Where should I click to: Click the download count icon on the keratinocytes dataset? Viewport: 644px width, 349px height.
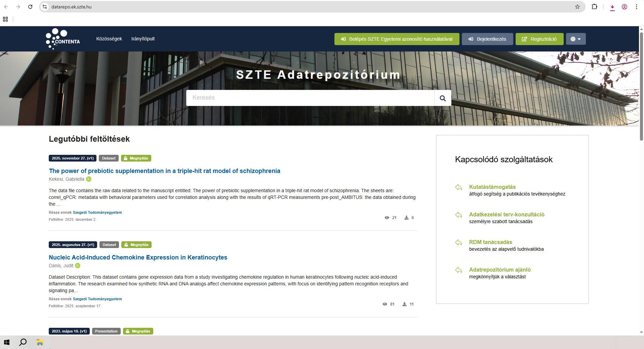404,304
